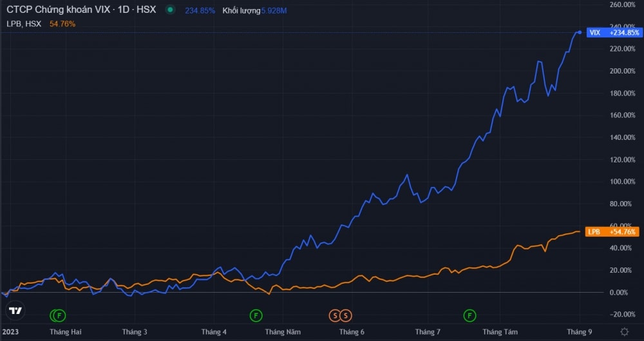
Task: Click the 160.00% price axis label
Action: 623,115
